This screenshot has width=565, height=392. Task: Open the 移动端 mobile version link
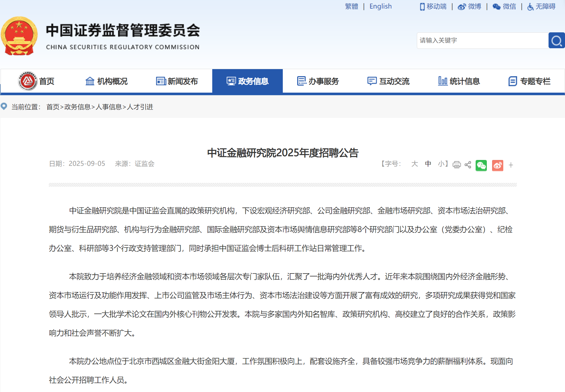[433, 6]
